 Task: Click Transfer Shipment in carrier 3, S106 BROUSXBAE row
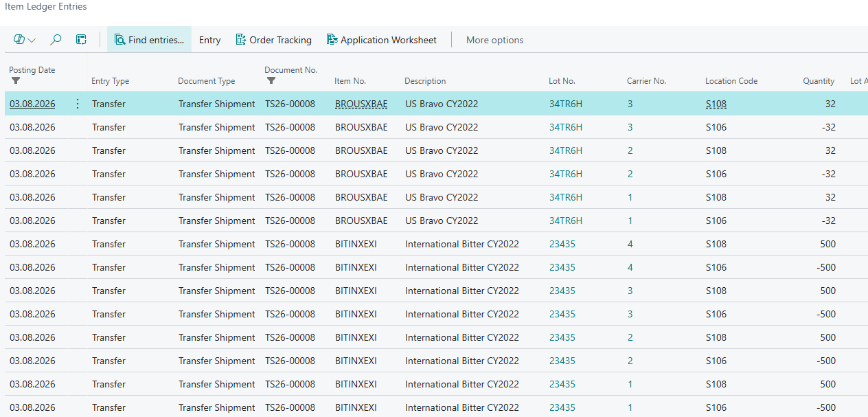[x=217, y=128]
